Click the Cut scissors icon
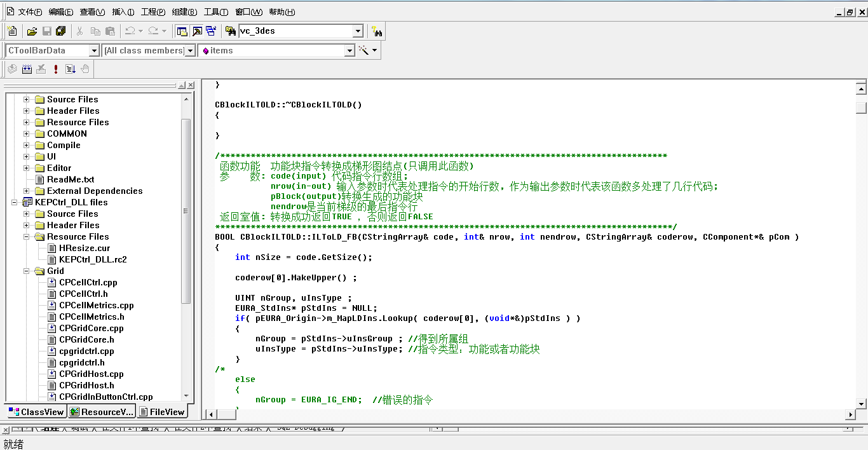 click(x=80, y=31)
